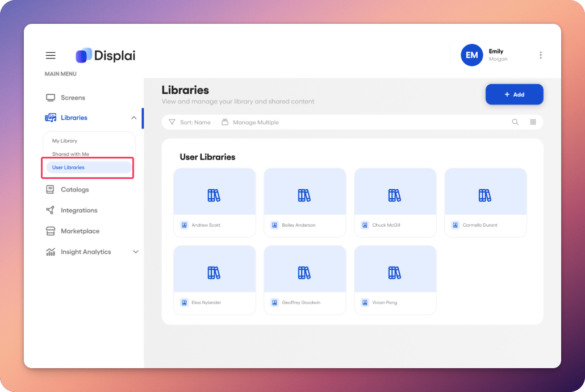Click Carmello Durant's library books icon
585x392 pixels.
coord(484,195)
